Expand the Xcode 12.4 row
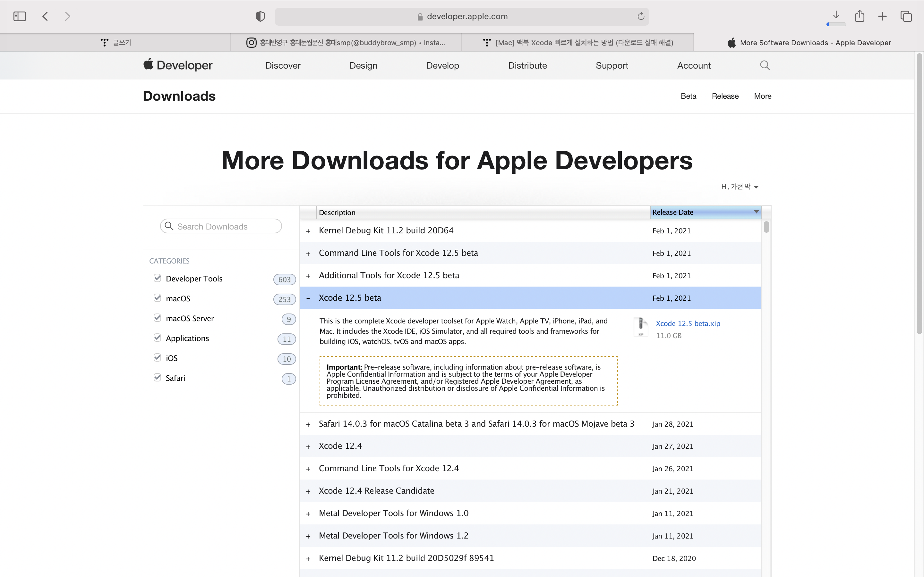 308,446
